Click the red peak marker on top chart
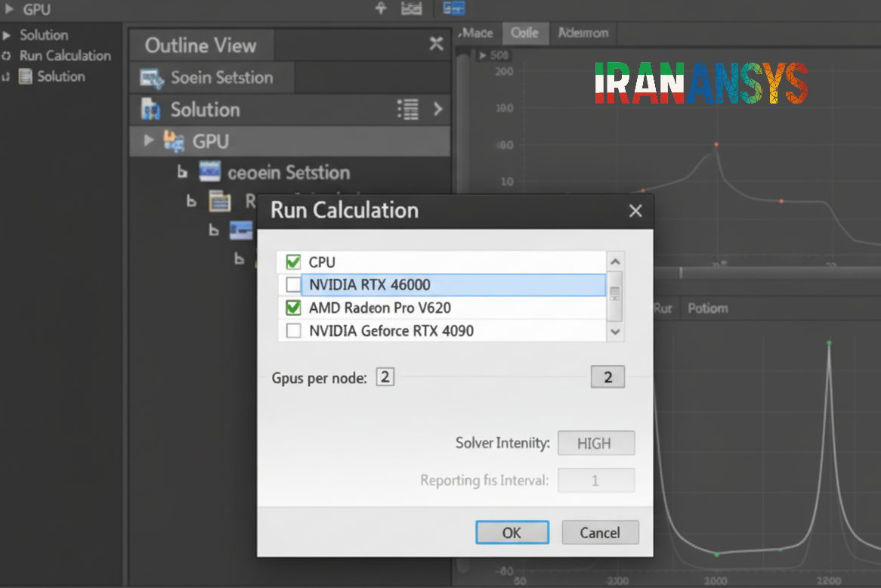 click(x=716, y=145)
